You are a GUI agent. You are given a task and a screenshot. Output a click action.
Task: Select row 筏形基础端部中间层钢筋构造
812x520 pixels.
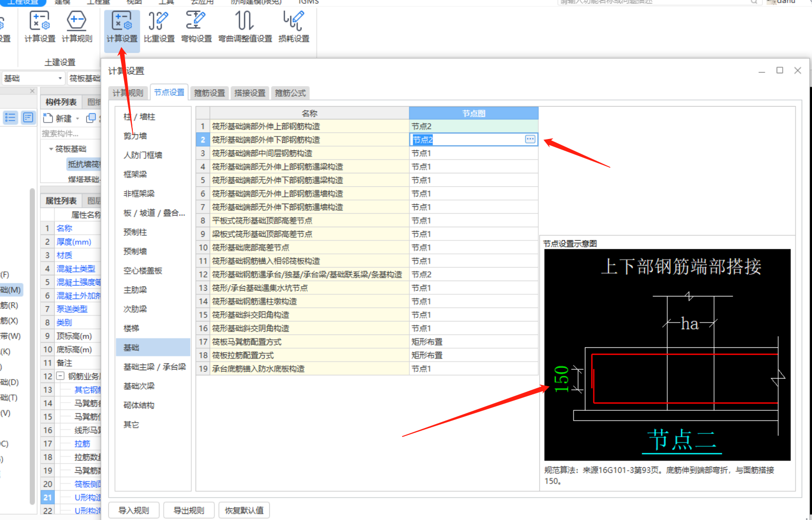[x=309, y=153]
